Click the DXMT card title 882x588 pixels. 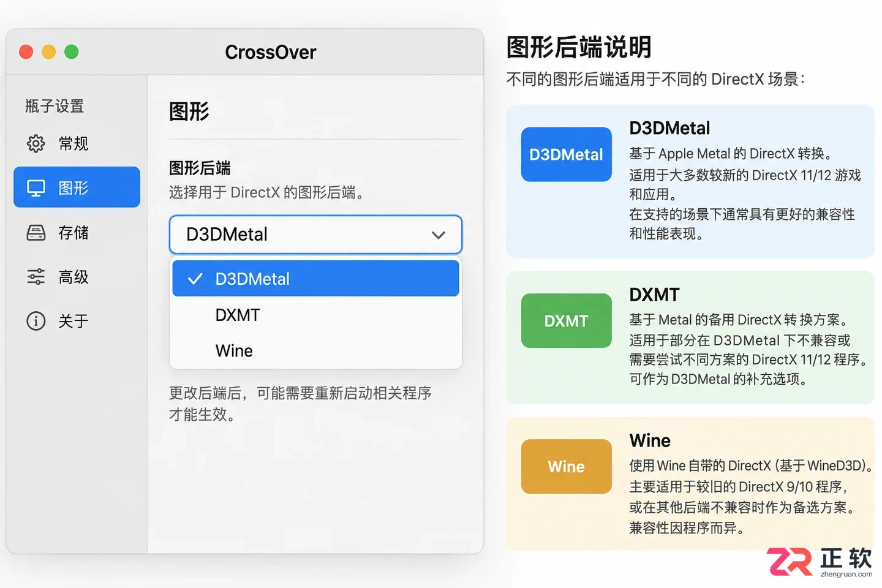coord(654,295)
